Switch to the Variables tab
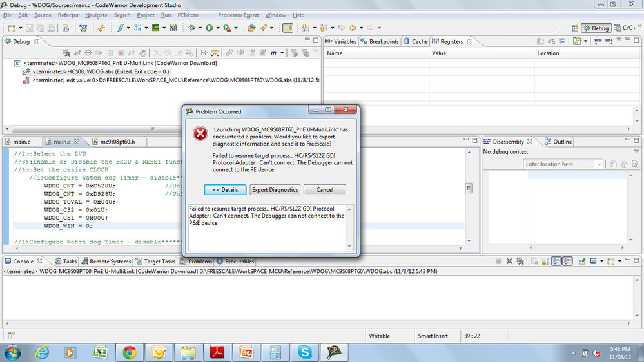 [340, 41]
